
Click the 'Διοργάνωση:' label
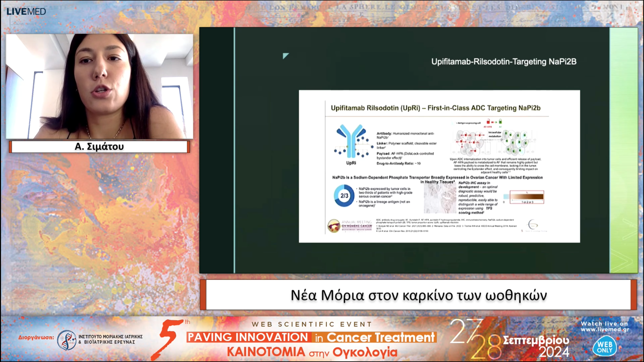tap(36, 337)
